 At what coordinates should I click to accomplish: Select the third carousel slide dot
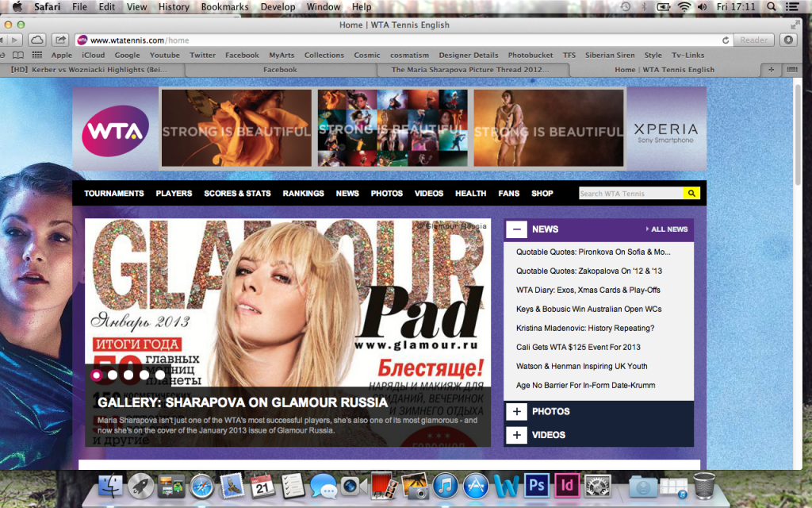[x=128, y=375]
